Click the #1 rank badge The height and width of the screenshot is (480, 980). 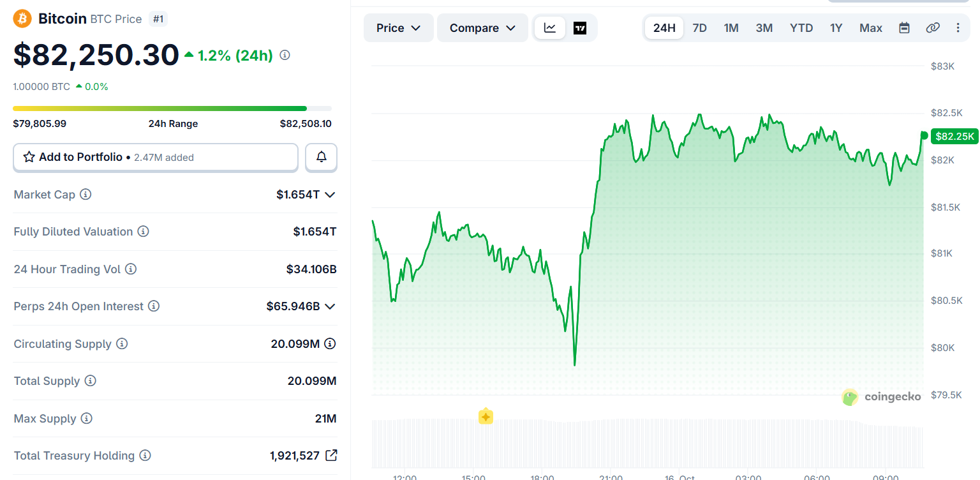pos(158,19)
